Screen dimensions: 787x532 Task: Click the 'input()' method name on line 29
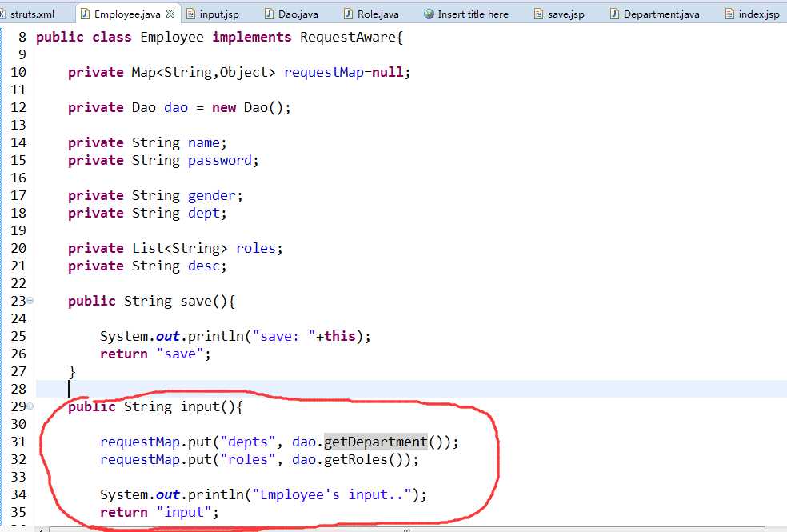(208, 406)
